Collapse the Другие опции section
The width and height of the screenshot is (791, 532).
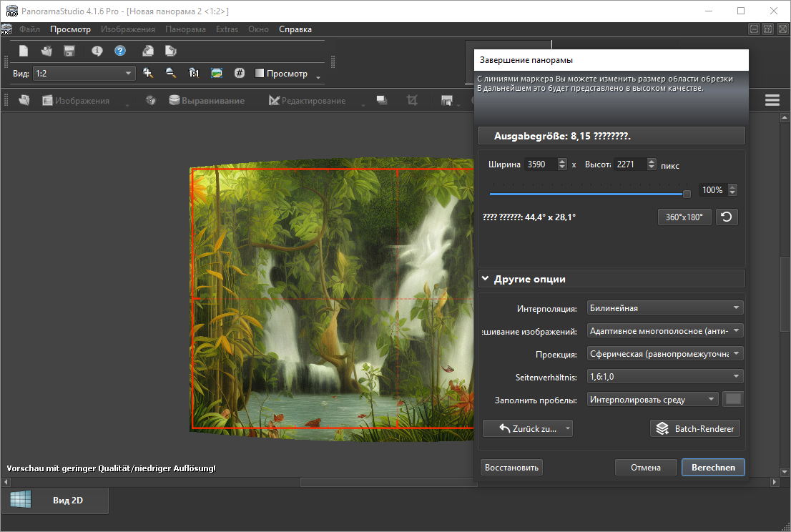tap(486, 279)
